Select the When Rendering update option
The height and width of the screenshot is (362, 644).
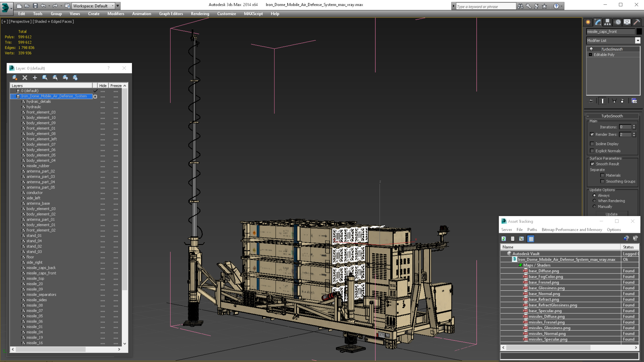594,201
